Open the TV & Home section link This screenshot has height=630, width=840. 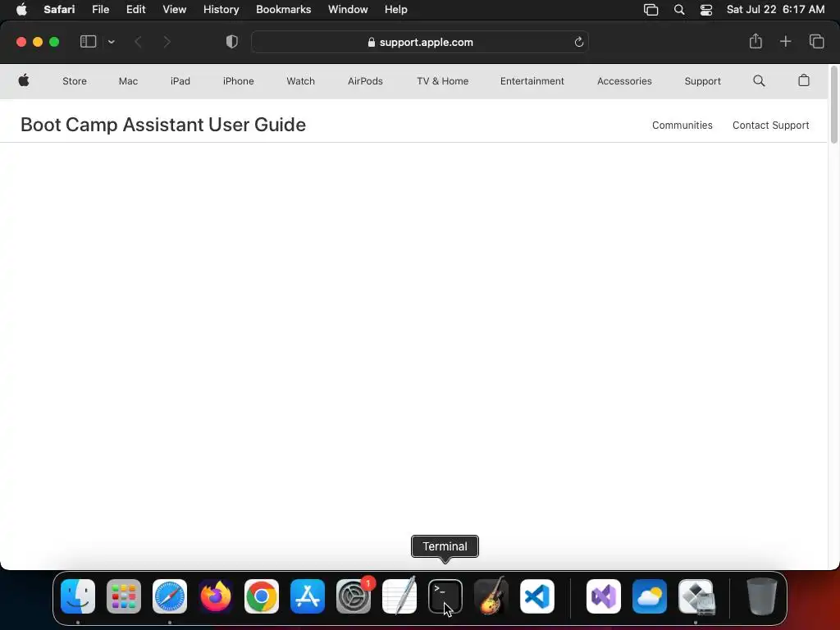point(442,81)
